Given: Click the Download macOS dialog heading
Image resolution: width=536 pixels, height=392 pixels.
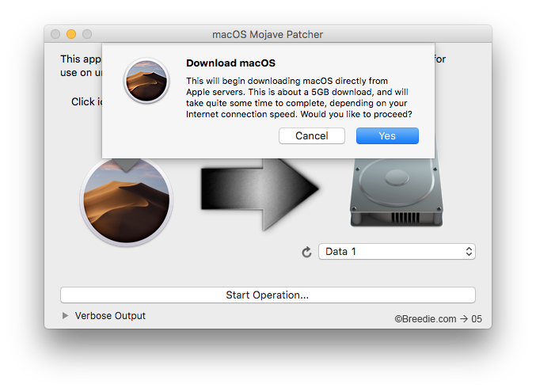Looking at the screenshot, I should point(230,63).
